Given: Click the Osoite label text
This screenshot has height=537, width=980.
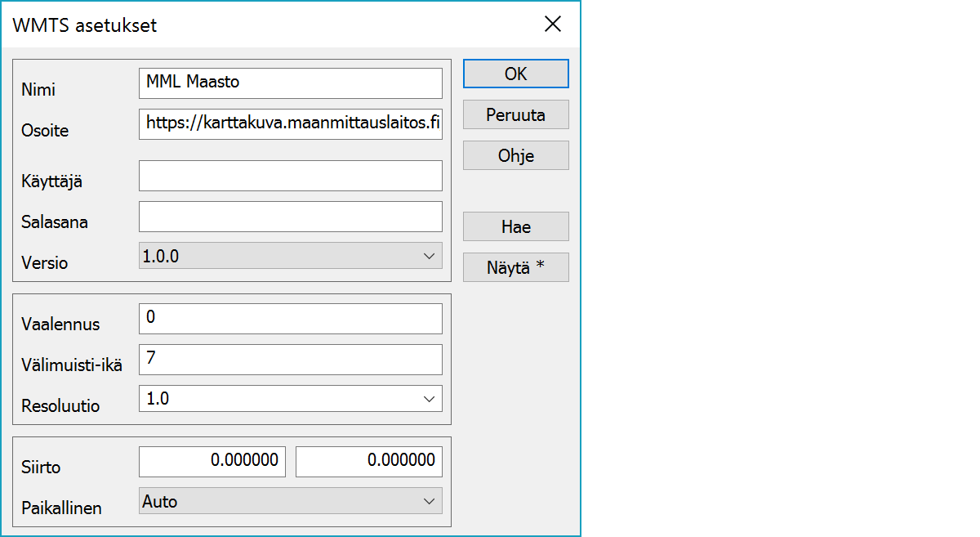Looking at the screenshot, I should 45,131.
